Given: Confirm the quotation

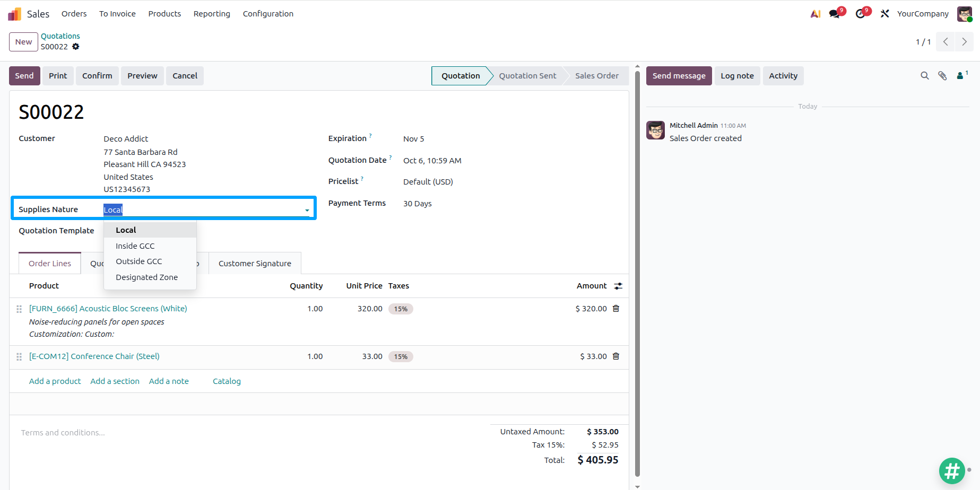Looking at the screenshot, I should (97, 76).
